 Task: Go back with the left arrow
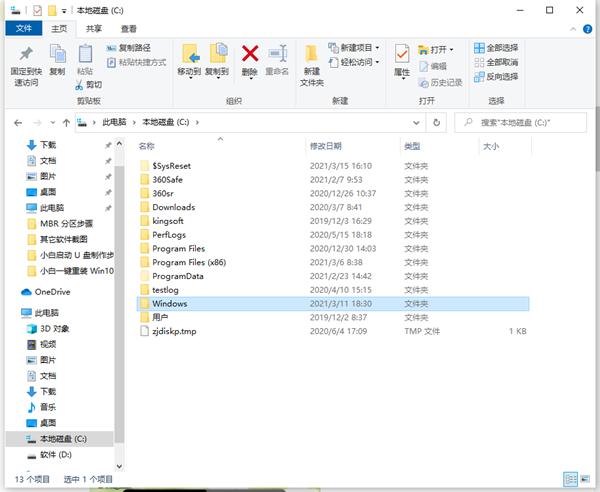[18, 123]
